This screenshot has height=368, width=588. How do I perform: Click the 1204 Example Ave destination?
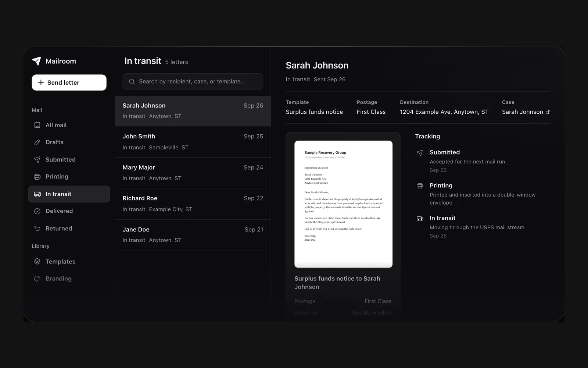coord(444,112)
